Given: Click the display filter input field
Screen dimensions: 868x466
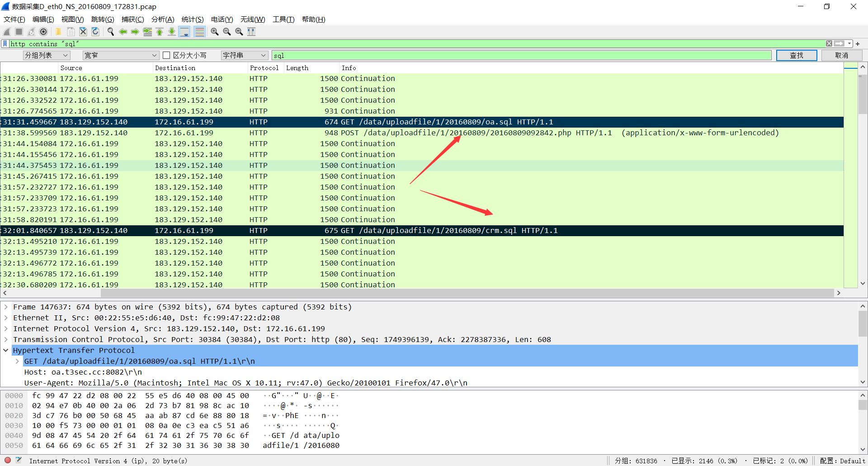Looking at the screenshot, I should [417, 44].
